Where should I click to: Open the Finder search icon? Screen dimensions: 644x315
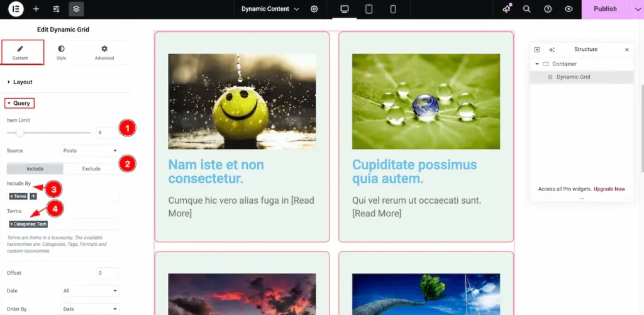527,9
